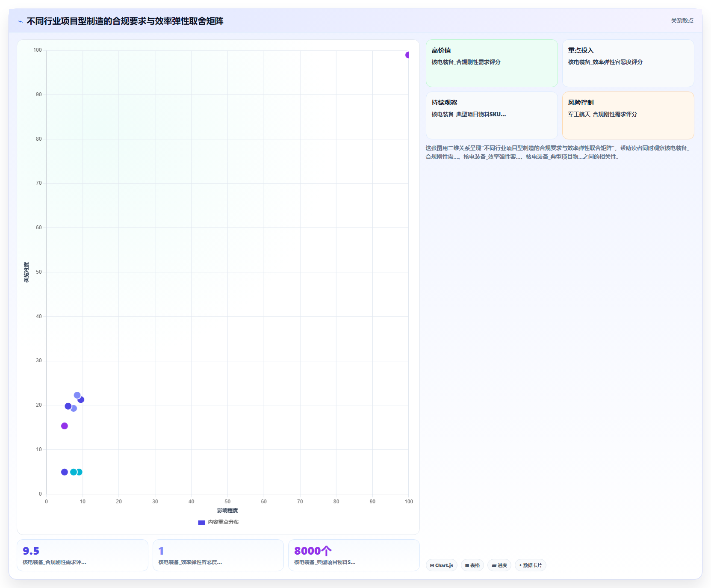
Task: Click the 9.5 metric card
Action: [83, 555]
